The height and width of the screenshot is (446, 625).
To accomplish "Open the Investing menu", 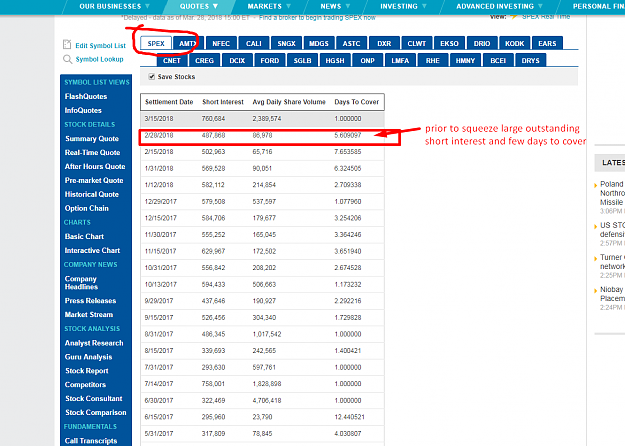I will (x=403, y=6).
